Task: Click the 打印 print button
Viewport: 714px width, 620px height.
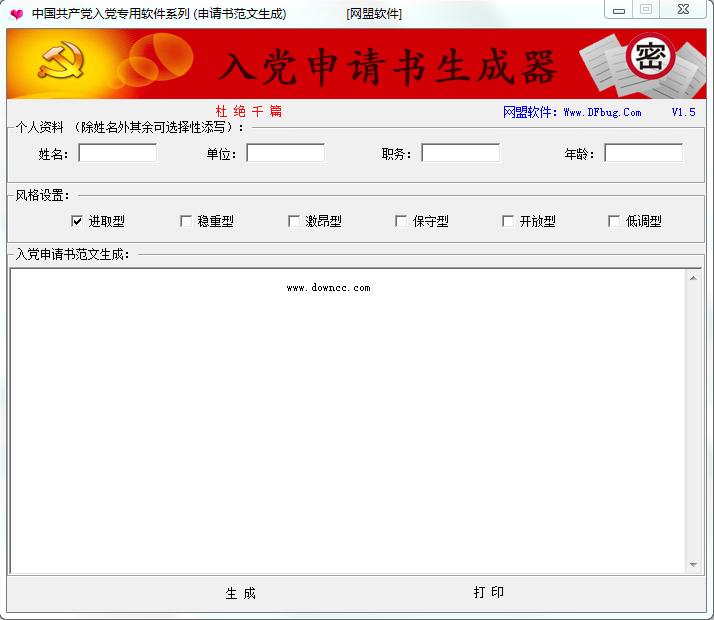Action: (x=488, y=592)
